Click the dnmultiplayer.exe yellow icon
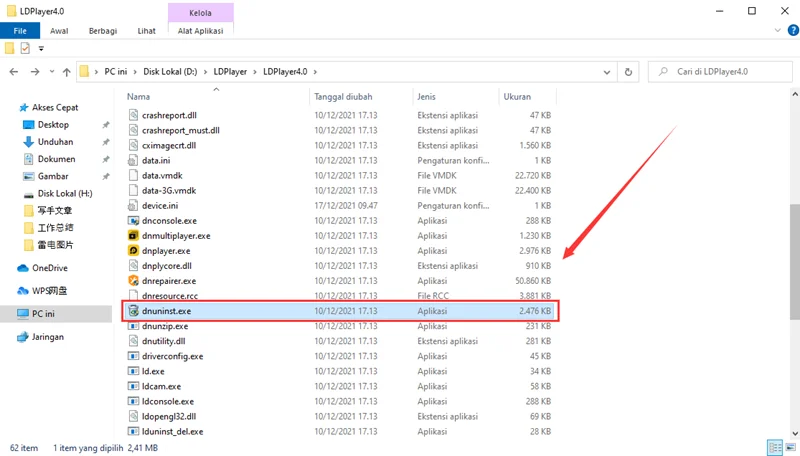This screenshot has height=456, width=800. pos(133,236)
